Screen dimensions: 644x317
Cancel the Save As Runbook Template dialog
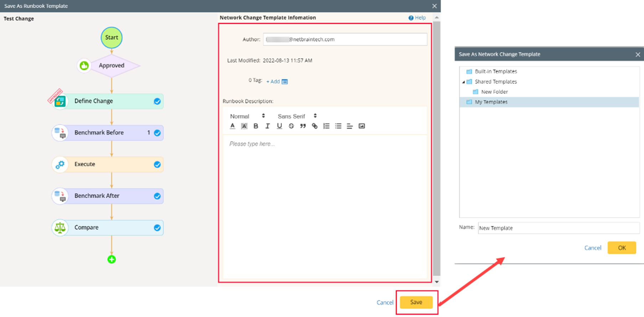385,302
